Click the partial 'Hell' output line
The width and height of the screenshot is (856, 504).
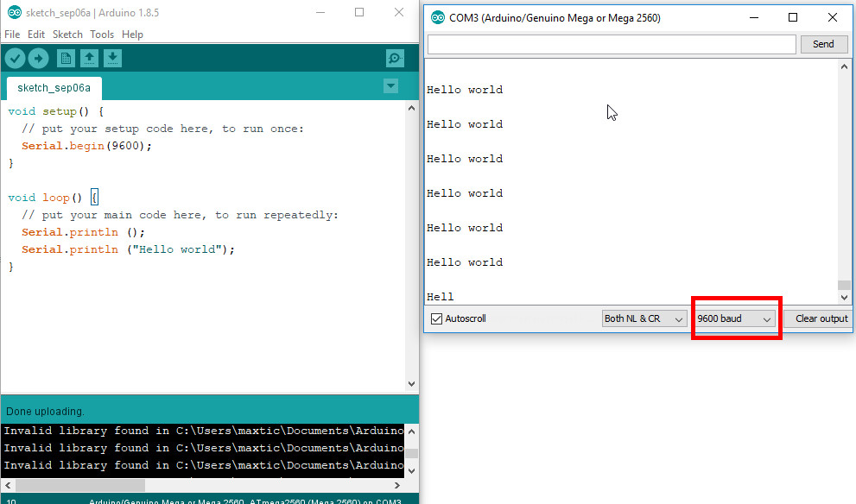(x=440, y=297)
